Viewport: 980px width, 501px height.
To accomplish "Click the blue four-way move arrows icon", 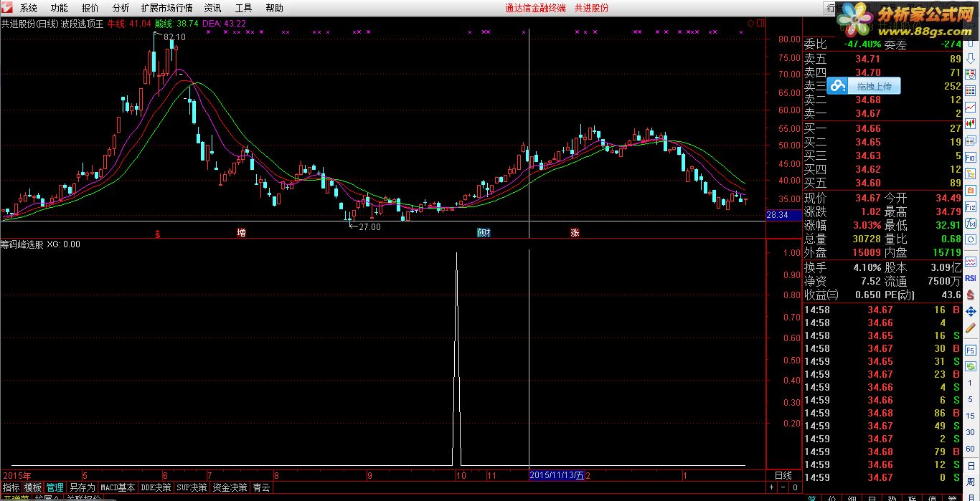I will tap(971, 312).
